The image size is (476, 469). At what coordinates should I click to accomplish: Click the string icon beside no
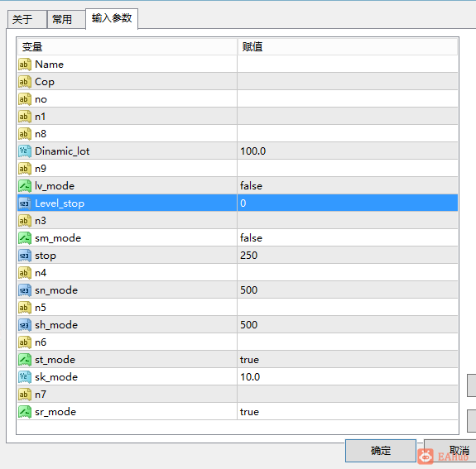(25, 99)
